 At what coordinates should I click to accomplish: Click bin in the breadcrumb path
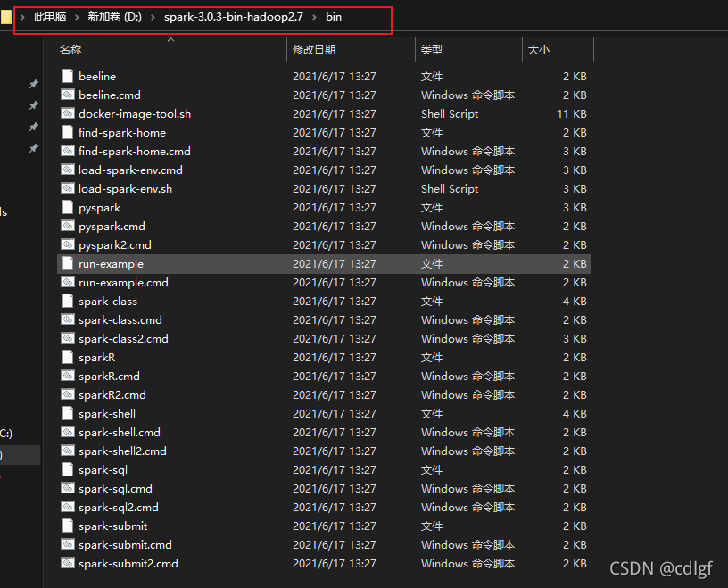[333, 16]
